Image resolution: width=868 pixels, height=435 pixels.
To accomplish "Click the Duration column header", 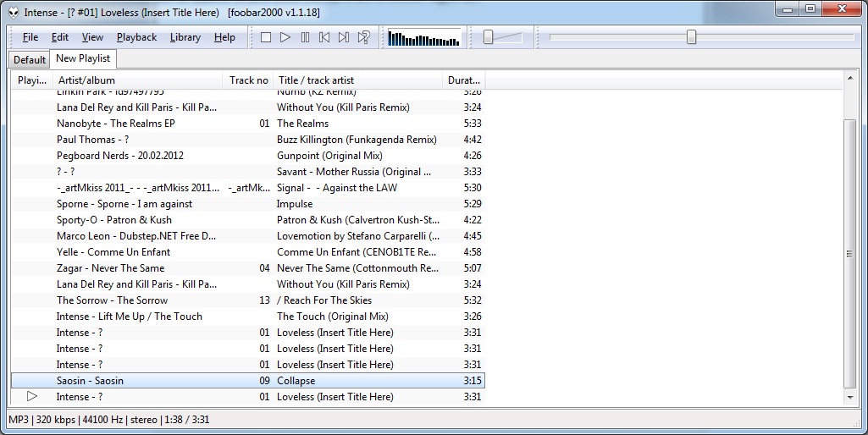I will pyautogui.click(x=464, y=80).
